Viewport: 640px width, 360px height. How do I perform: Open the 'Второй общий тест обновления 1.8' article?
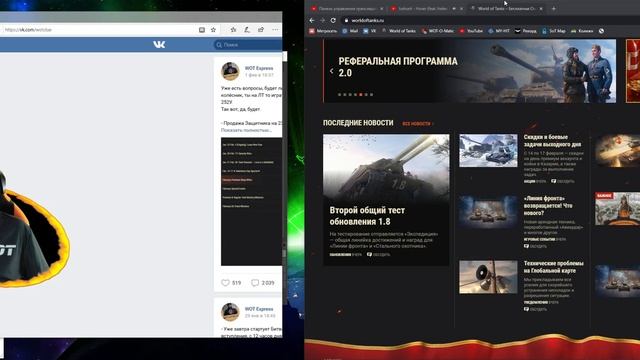[x=386, y=200]
